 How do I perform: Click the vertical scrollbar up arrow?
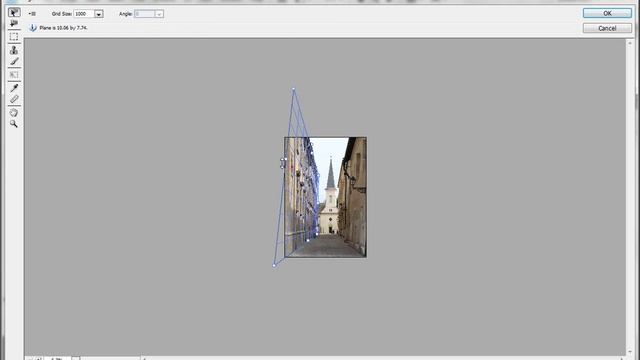(630, 42)
